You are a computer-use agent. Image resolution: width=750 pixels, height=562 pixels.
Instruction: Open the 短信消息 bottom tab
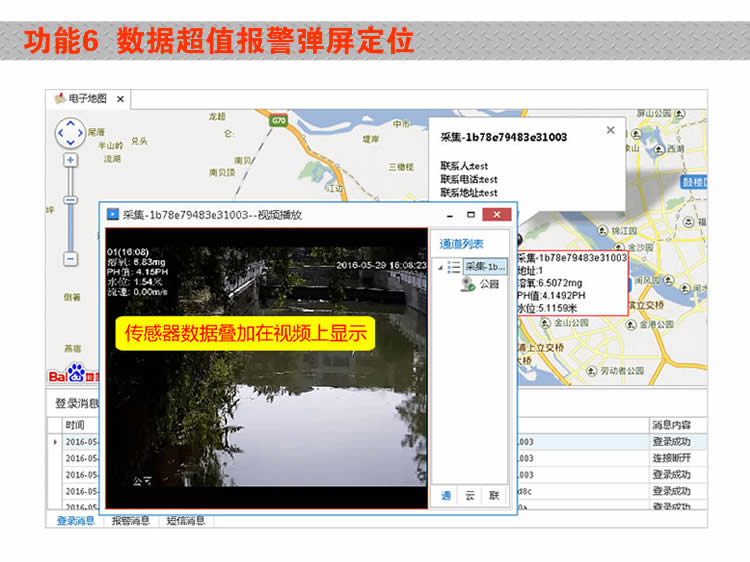[186, 521]
